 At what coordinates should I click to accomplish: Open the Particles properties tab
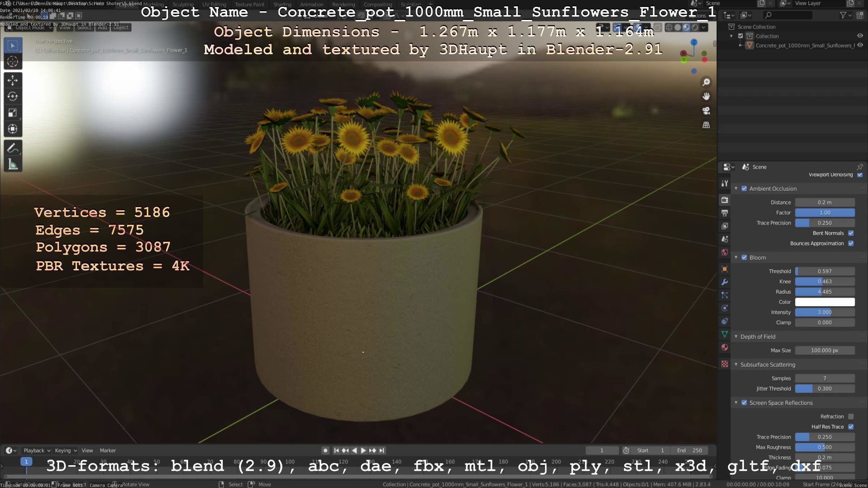coord(724,295)
